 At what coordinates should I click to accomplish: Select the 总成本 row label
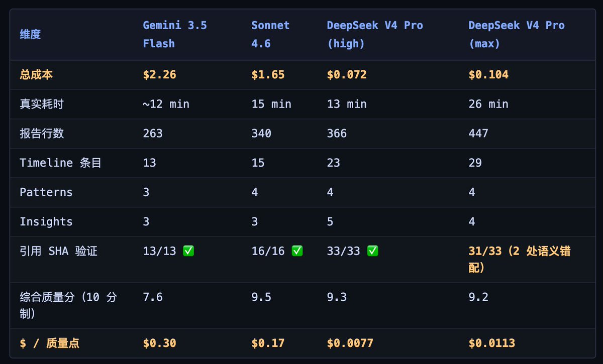[36, 75]
